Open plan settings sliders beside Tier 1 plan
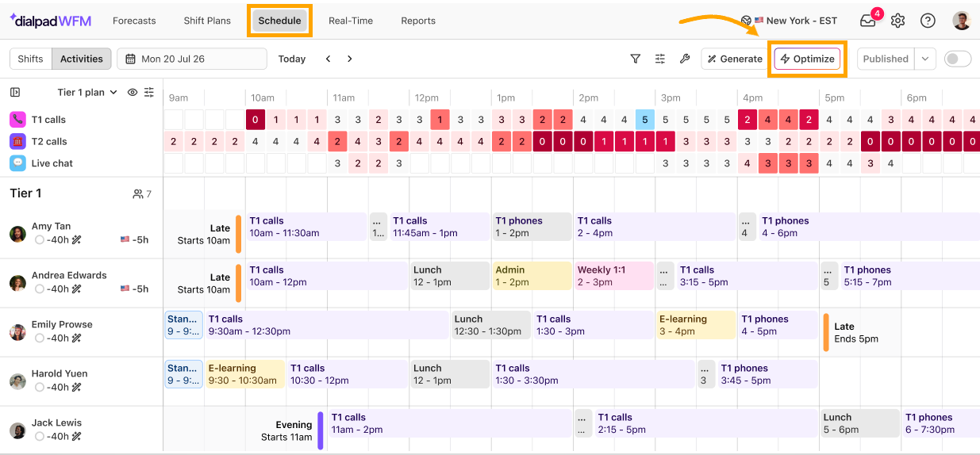This screenshot has height=455, width=980. (x=148, y=92)
